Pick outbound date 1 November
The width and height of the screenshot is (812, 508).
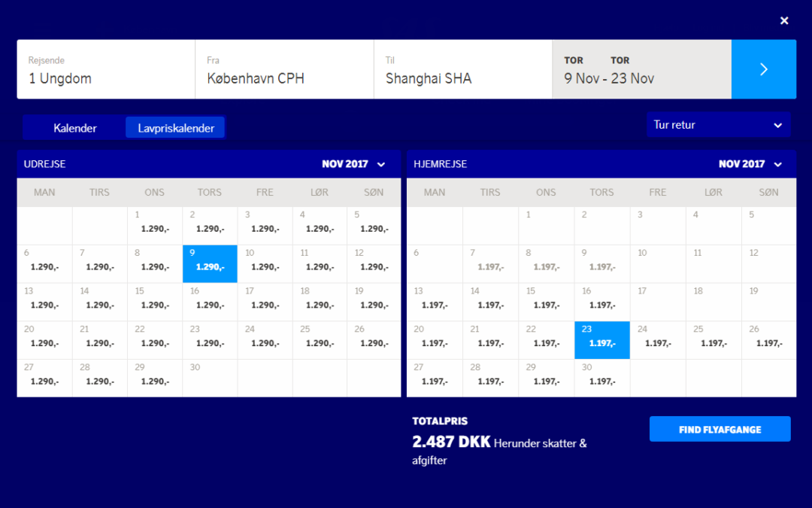(154, 226)
